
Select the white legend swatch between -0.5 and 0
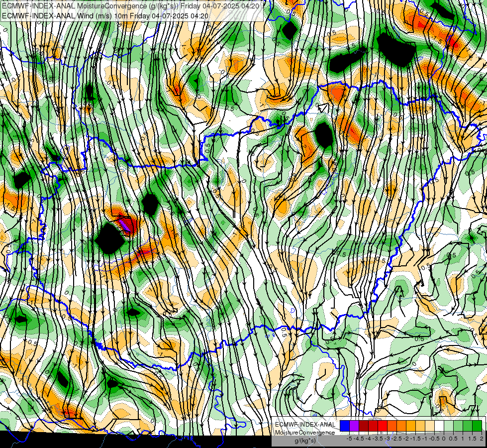pos(439,426)
